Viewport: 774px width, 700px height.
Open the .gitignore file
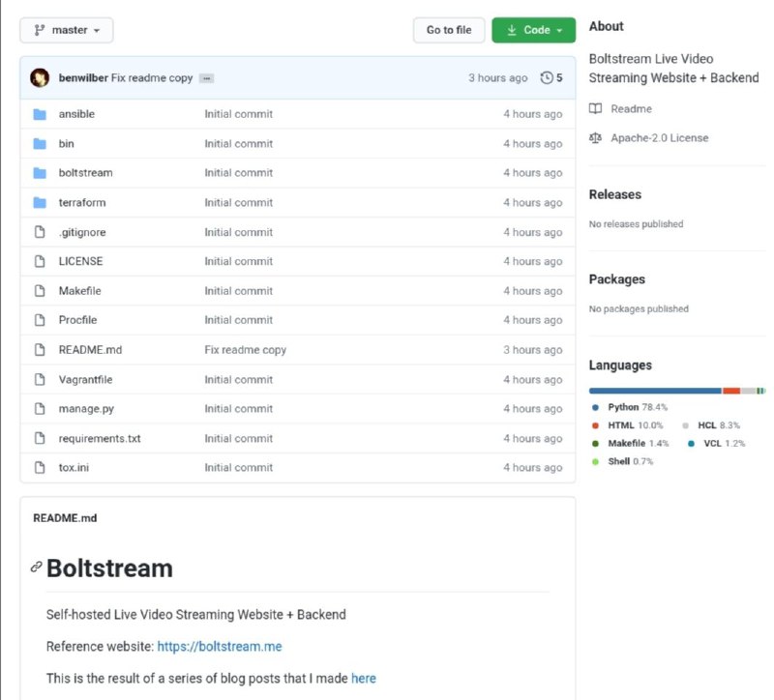82,232
